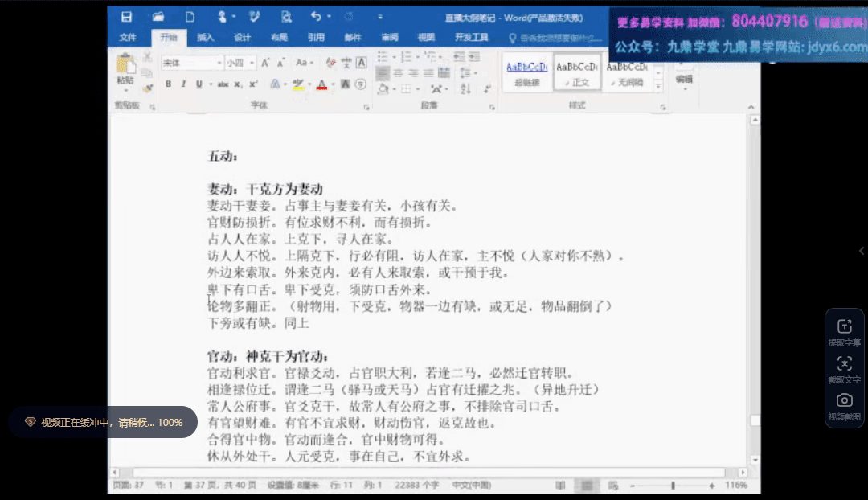Undo the last action
The image size is (868, 500).
click(x=315, y=16)
